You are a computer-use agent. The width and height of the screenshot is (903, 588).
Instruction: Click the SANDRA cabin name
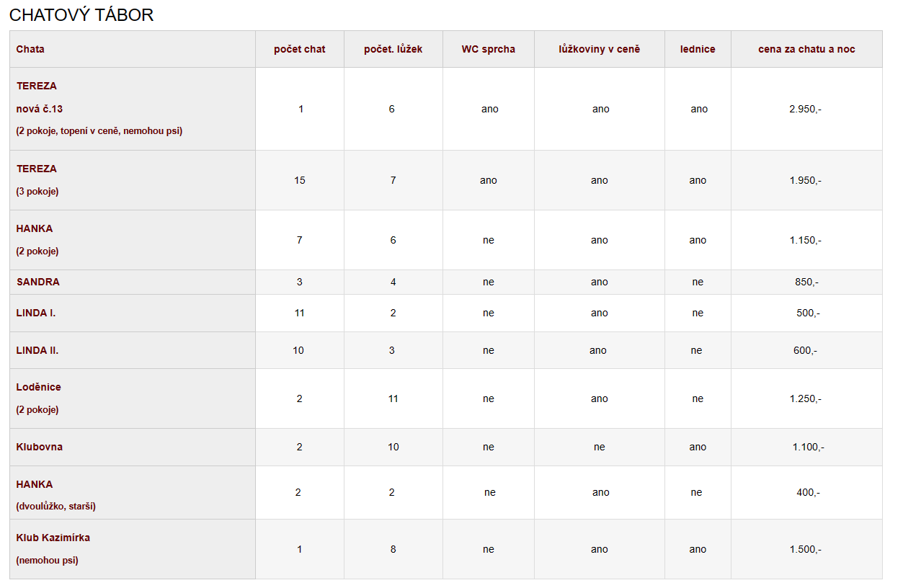pos(38,282)
